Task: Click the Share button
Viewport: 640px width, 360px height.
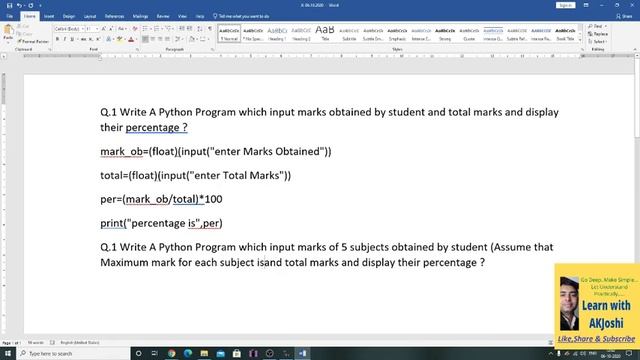Action: click(x=624, y=16)
